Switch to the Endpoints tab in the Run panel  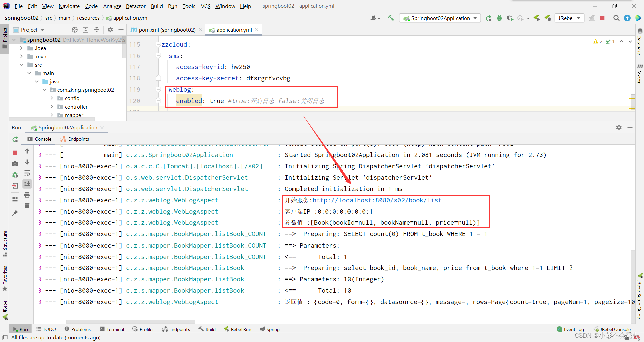(x=75, y=139)
